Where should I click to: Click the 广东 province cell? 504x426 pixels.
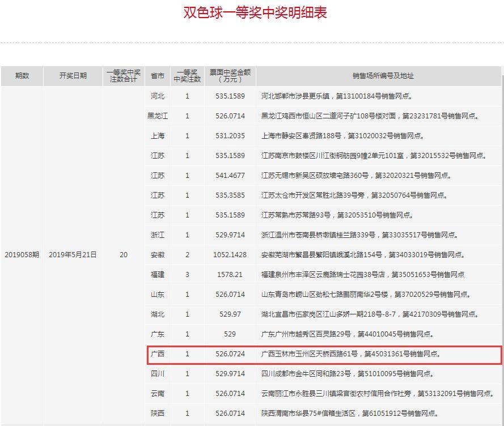[x=158, y=334]
